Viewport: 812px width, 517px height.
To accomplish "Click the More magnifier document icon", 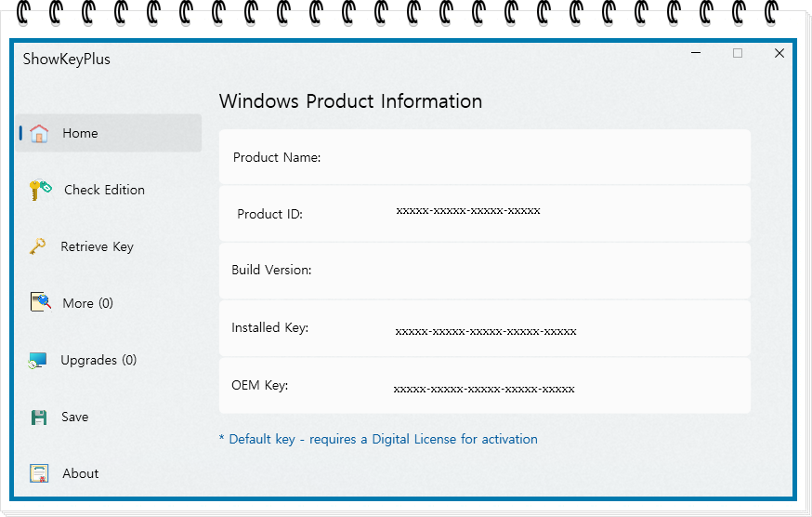I will pos(40,302).
